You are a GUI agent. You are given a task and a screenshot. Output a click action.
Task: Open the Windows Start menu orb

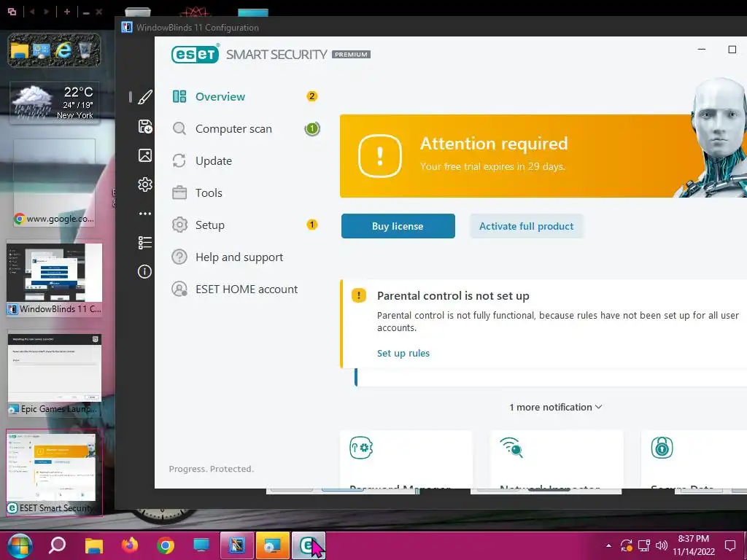(x=20, y=545)
